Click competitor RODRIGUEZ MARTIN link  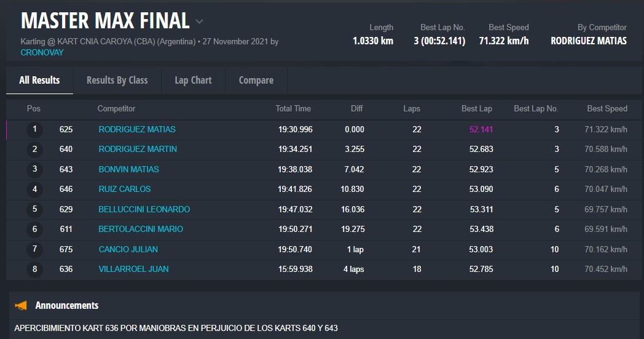(138, 149)
